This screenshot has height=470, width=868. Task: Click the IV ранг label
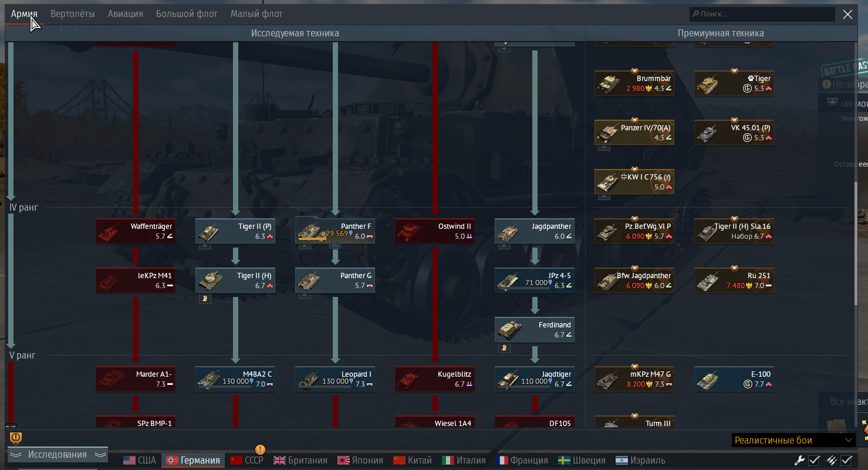[x=22, y=207]
